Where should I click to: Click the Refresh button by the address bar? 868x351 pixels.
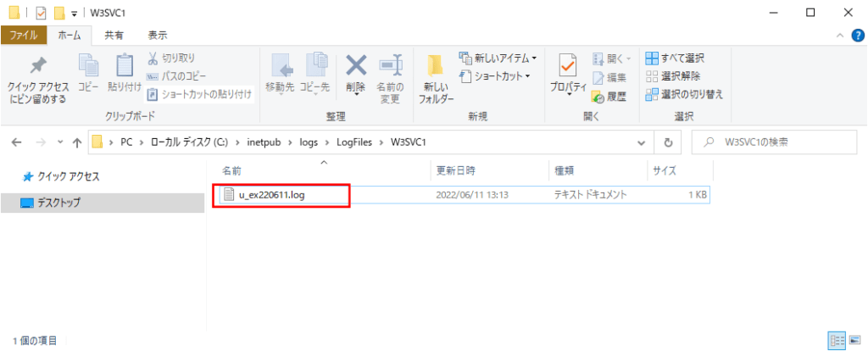point(668,142)
